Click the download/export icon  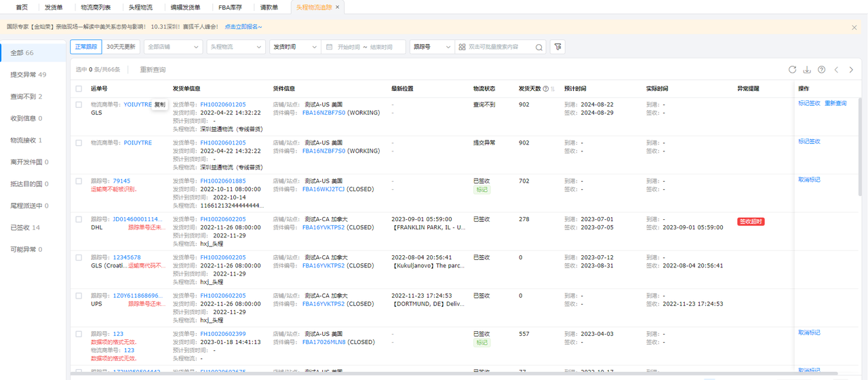[807, 70]
